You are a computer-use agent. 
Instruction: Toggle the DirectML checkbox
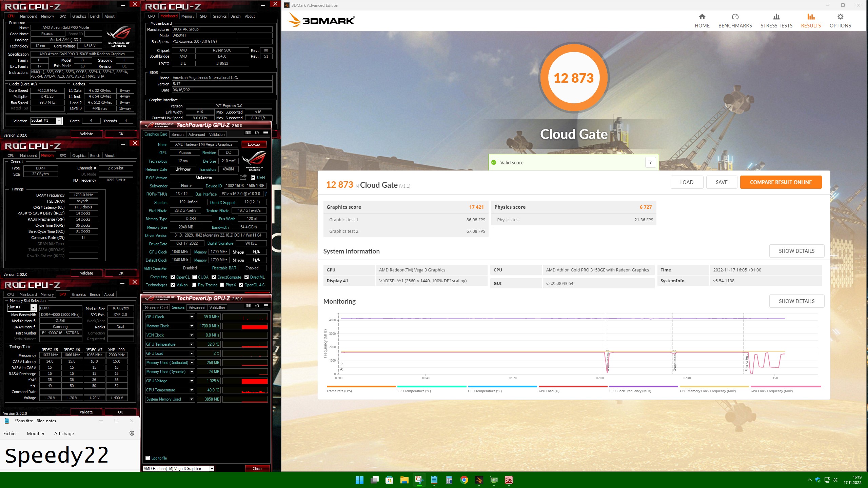coord(246,277)
